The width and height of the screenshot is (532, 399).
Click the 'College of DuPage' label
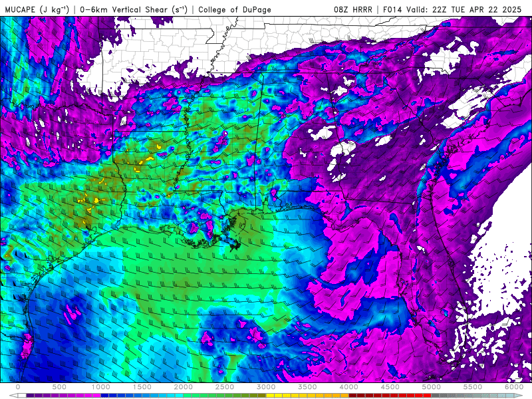235,10
